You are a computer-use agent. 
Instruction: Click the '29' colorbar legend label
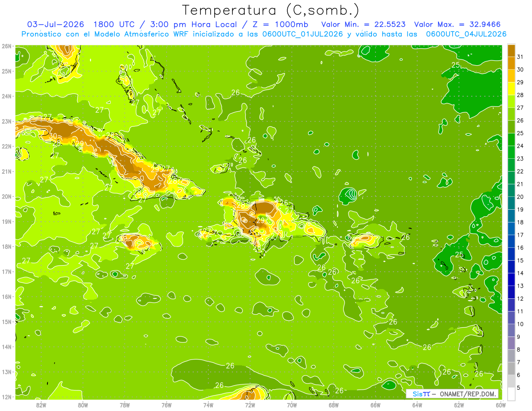click(x=520, y=82)
